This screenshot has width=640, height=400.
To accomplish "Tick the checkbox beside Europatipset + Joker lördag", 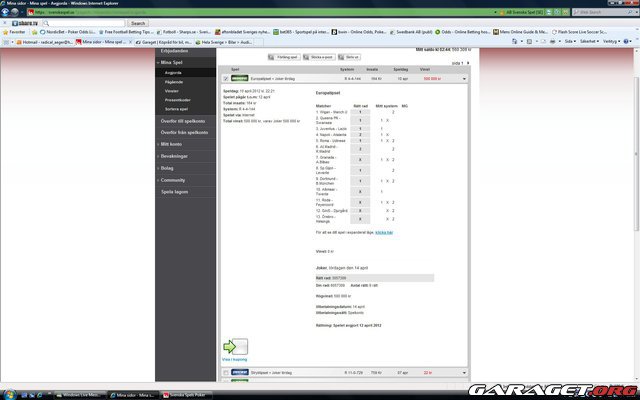I will click(224, 77).
